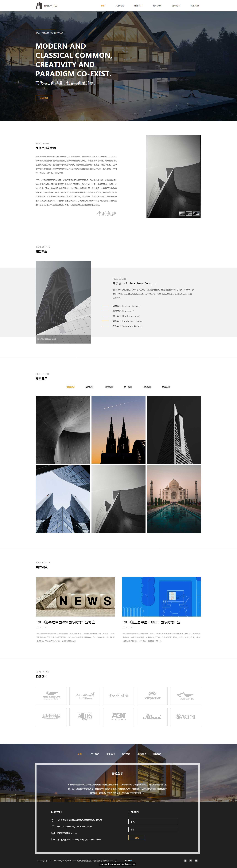
Task: Open the 2019第三届中国（郑州）国际房地产业 article
Action: pos(152,622)
